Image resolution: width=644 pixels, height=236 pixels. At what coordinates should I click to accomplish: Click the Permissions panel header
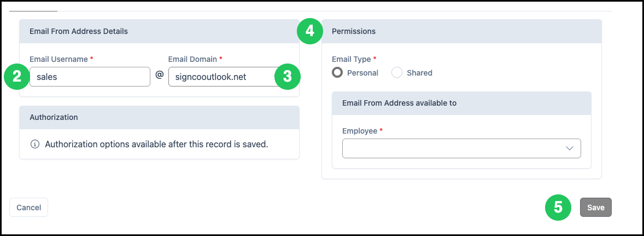click(x=461, y=31)
